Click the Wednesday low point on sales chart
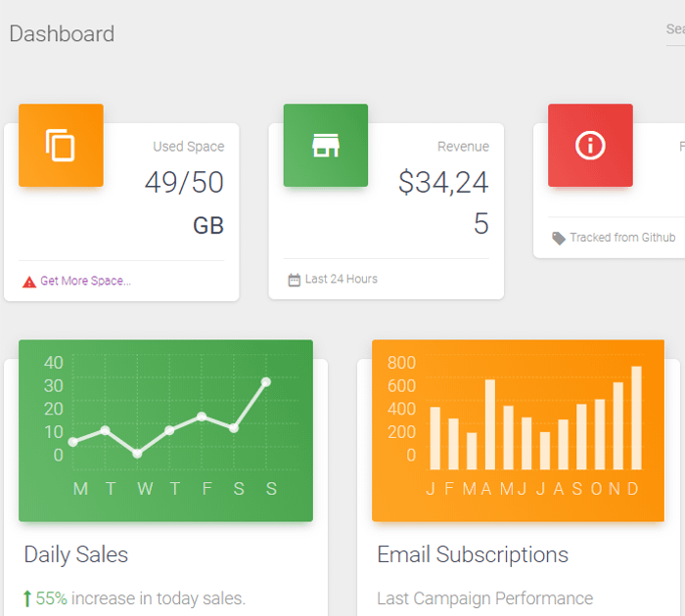 coord(137,454)
